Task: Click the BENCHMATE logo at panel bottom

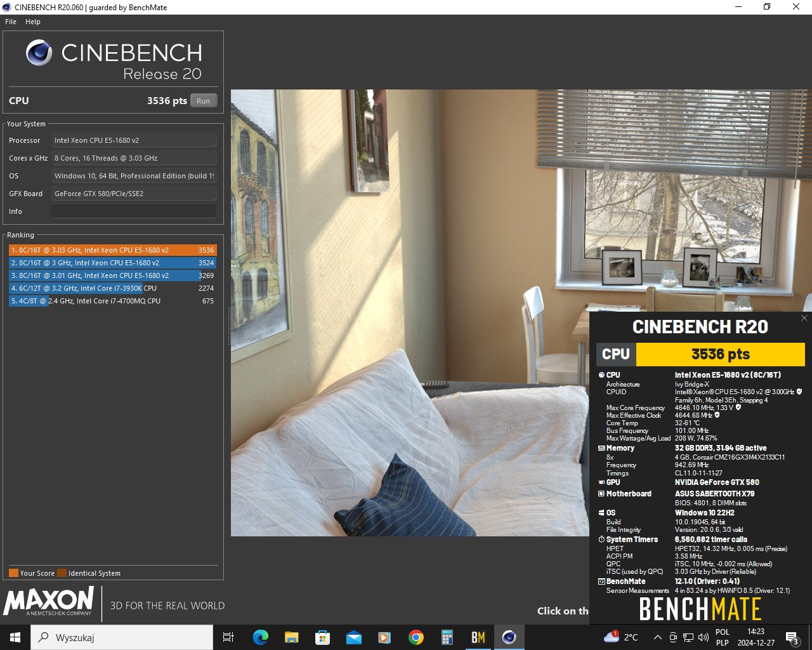Action: pos(700,609)
